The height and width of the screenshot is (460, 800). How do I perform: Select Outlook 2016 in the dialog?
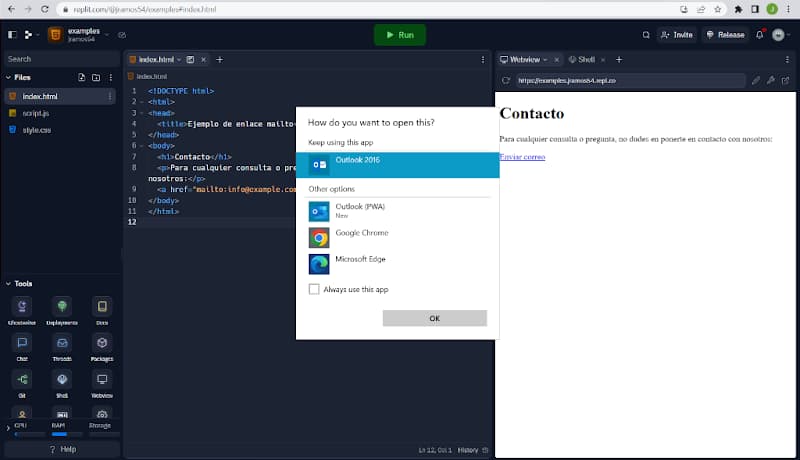[397, 165]
